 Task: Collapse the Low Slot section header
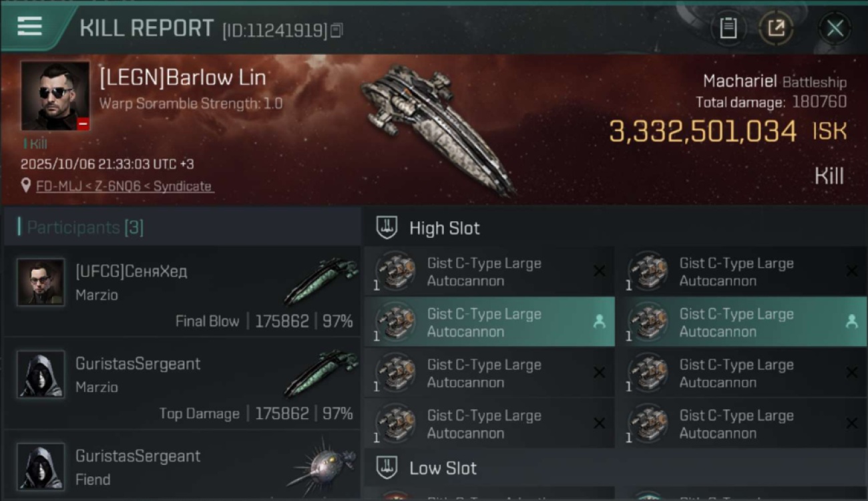click(x=443, y=468)
